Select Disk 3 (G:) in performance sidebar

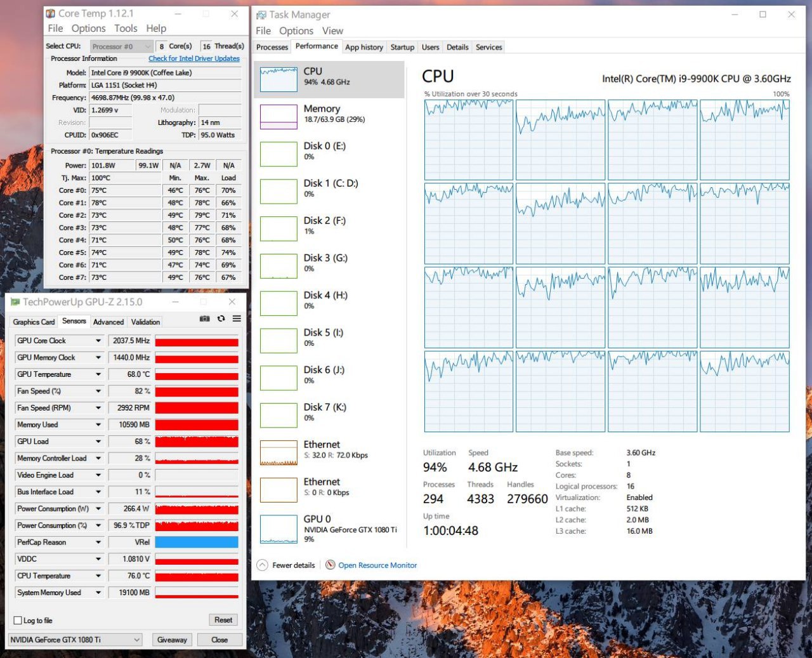(x=329, y=265)
